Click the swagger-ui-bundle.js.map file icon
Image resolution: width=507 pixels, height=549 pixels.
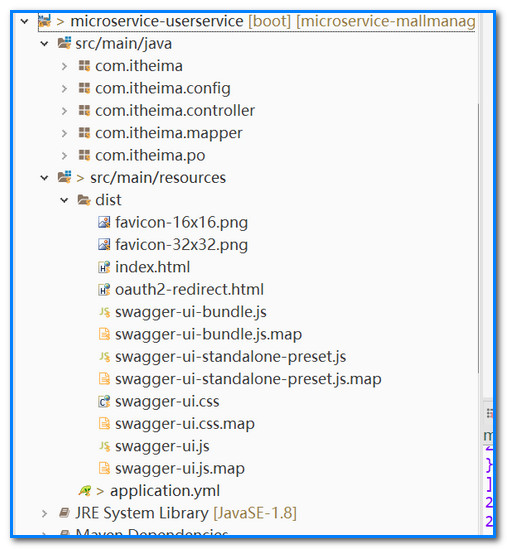pyautogui.click(x=104, y=334)
